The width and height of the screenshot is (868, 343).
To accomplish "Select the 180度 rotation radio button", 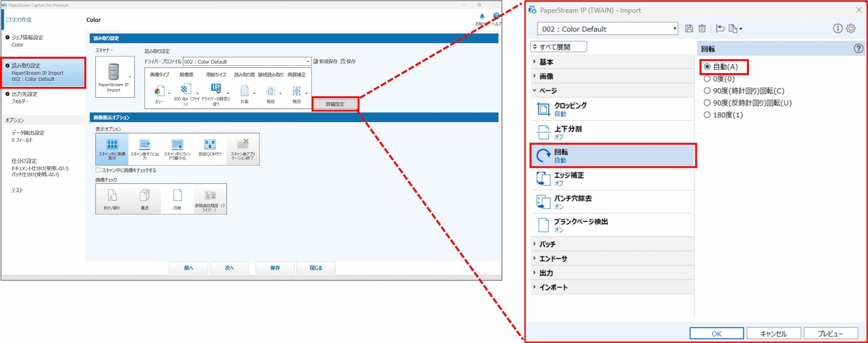I will pyautogui.click(x=707, y=115).
